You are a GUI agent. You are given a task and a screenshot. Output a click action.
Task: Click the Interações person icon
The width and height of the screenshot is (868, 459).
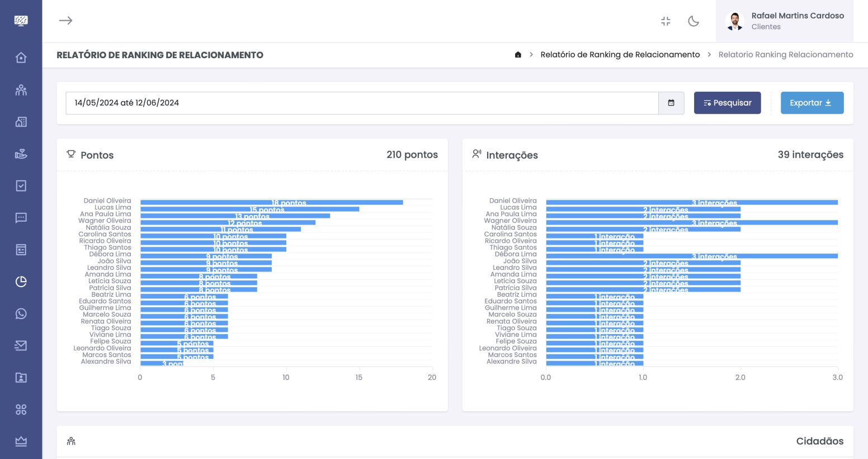point(477,154)
